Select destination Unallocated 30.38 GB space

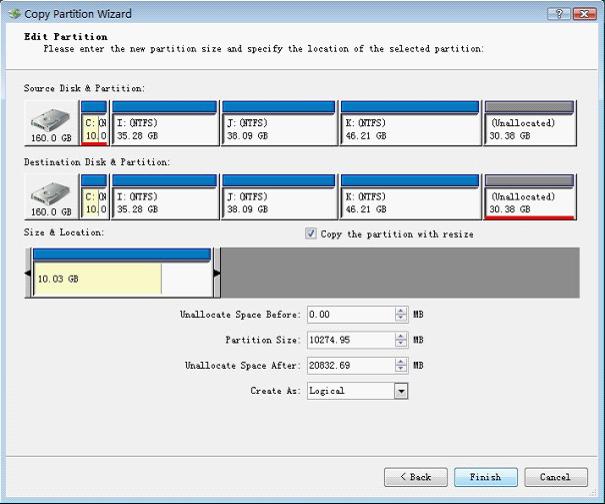529,195
